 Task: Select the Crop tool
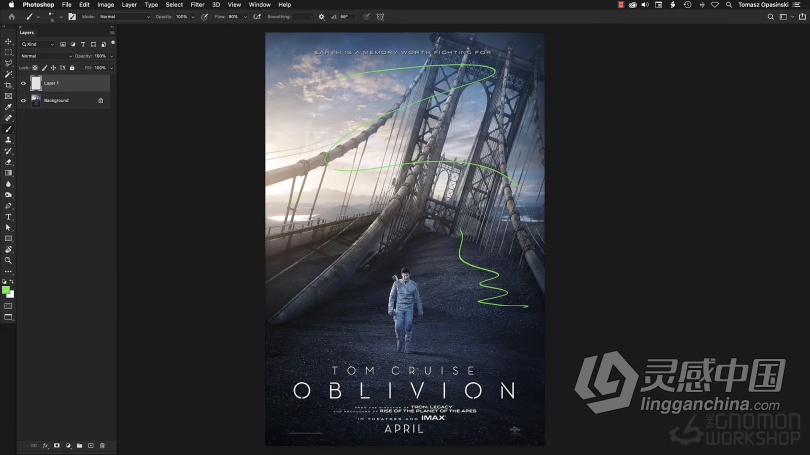pyautogui.click(x=8, y=85)
